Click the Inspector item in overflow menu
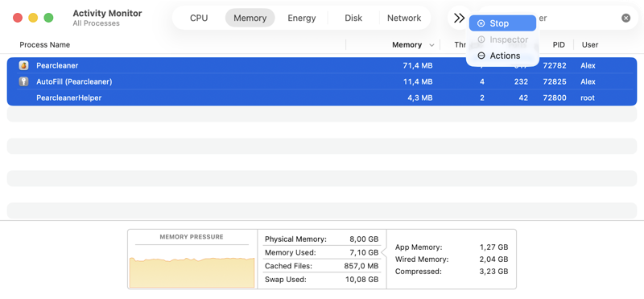Image resolution: width=644 pixels, height=299 pixels. (x=502, y=39)
